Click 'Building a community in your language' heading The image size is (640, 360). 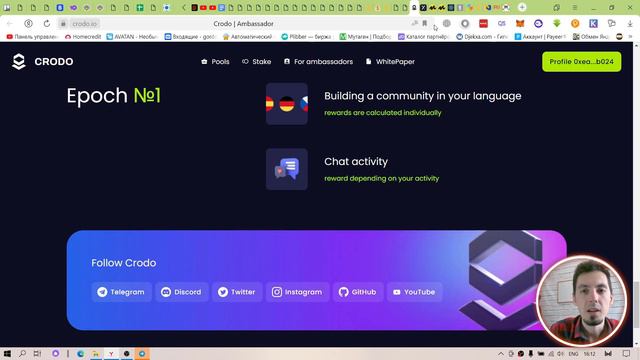click(x=422, y=96)
